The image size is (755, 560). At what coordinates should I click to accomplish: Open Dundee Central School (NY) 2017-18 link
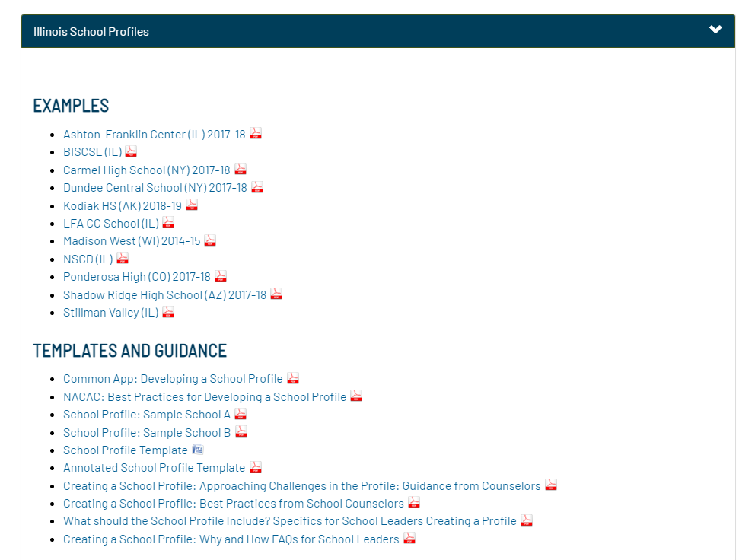tap(155, 188)
